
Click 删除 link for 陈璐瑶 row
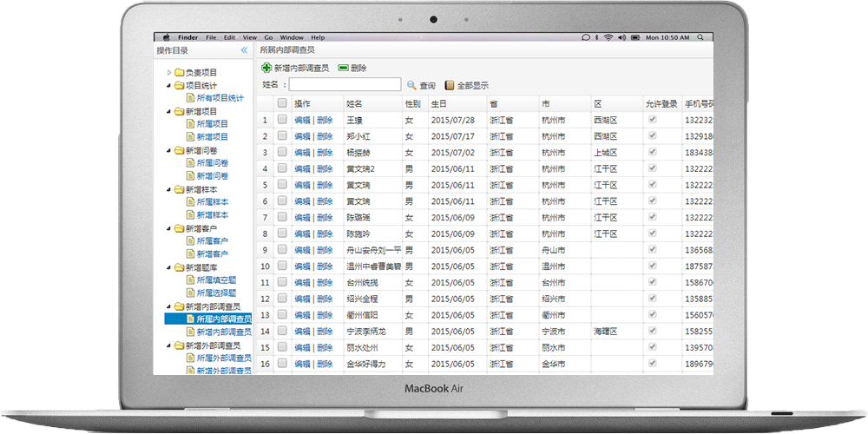click(324, 218)
